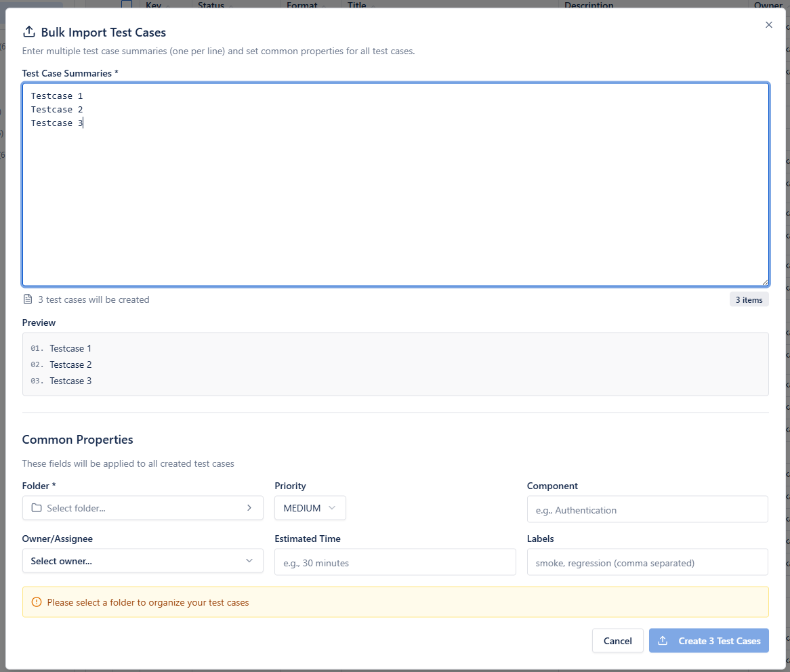The width and height of the screenshot is (790, 672).
Task: Click the warning icon in the folder alert
Action: (x=37, y=602)
